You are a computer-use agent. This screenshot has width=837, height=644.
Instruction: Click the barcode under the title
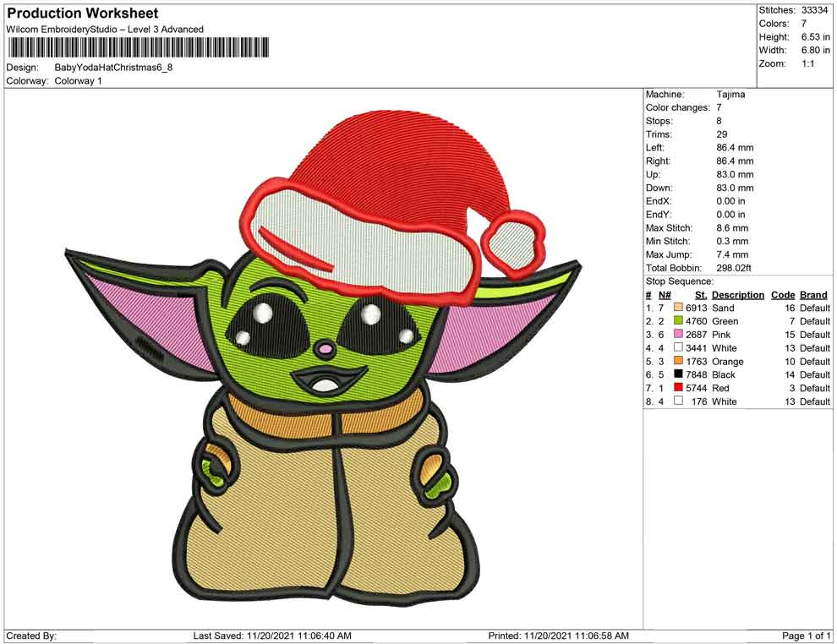138,47
